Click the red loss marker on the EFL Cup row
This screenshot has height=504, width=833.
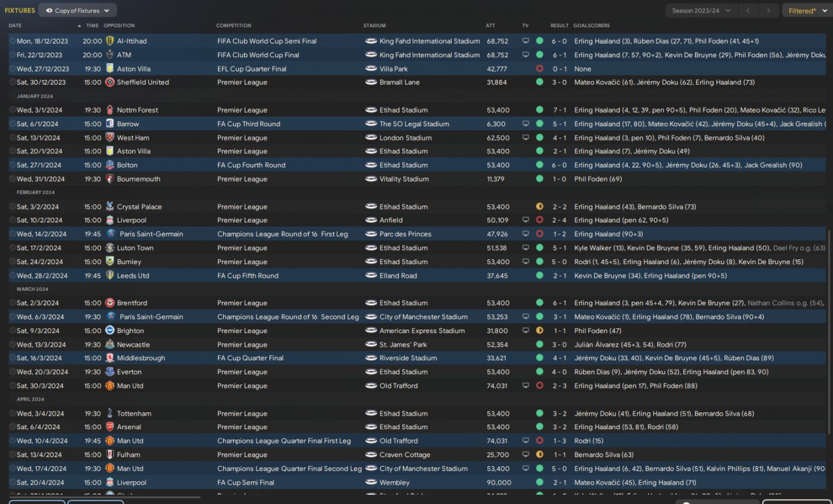pyautogui.click(x=539, y=69)
